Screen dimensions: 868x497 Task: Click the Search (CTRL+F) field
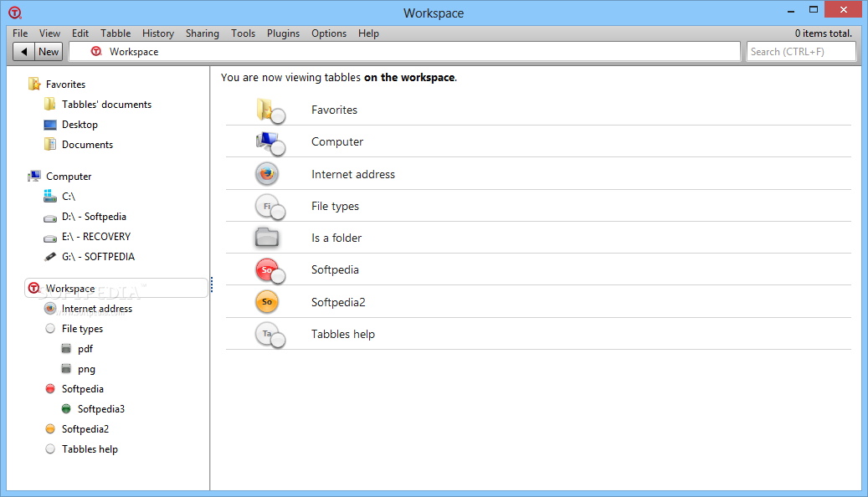[x=801, y=52]
